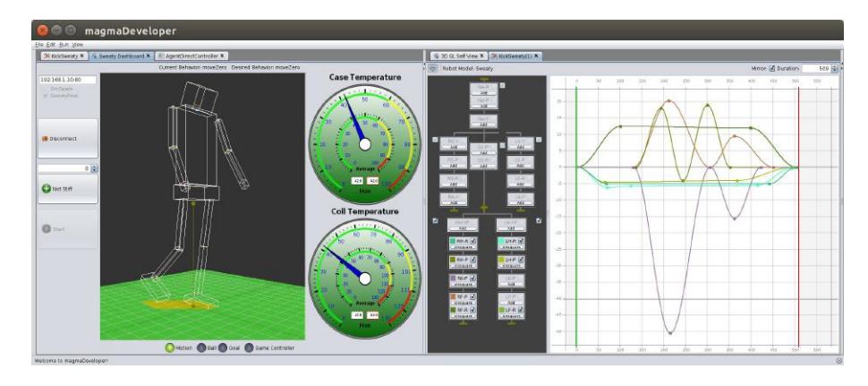Click the KickSweaty tab's red icon

pyautogui.click(x=47, y=56)
